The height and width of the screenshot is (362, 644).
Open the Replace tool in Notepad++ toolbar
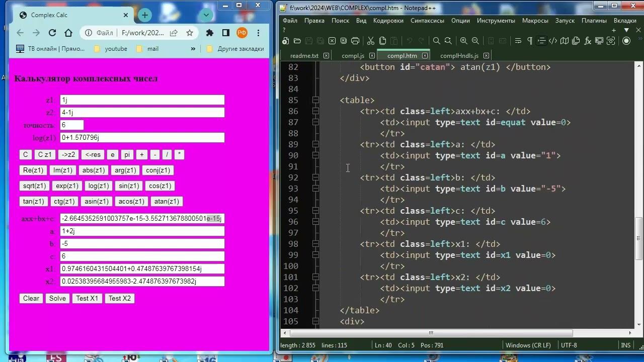coord(448,41)
